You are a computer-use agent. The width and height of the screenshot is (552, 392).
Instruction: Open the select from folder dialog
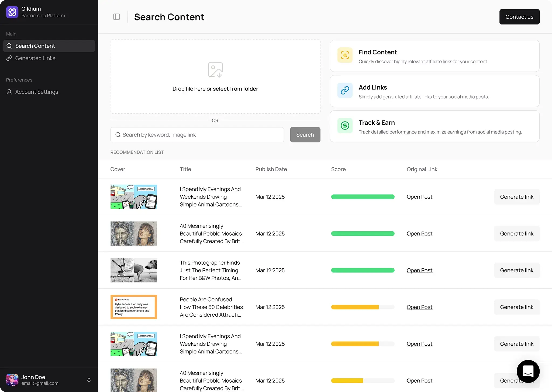click(235, 89)
